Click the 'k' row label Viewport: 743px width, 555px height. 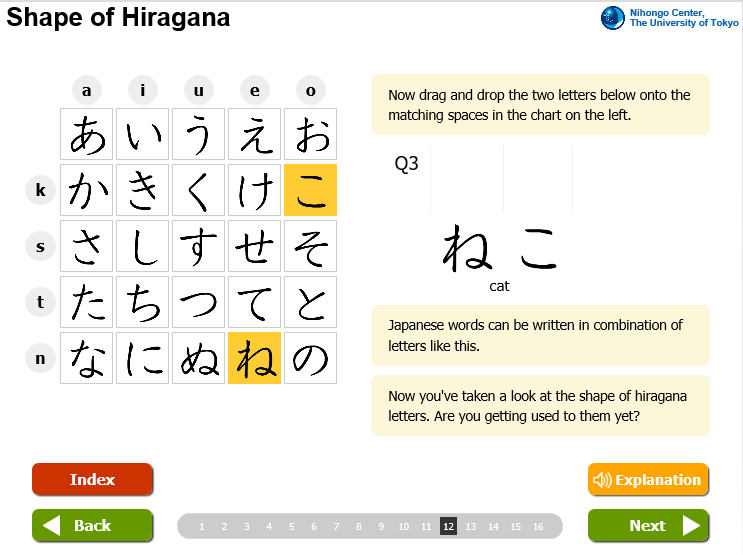pyautogui.click(x=41, y=190)
